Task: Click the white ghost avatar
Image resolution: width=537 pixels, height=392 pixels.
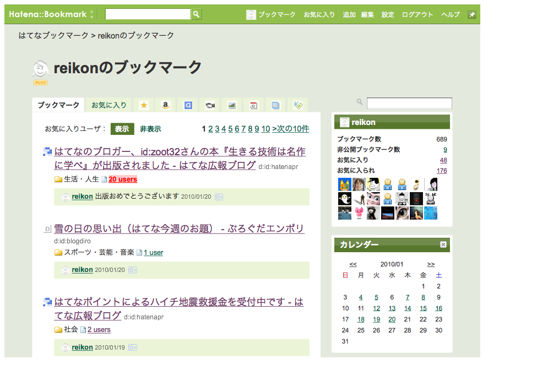Action: pyautogui.click(x=345, y=199)
